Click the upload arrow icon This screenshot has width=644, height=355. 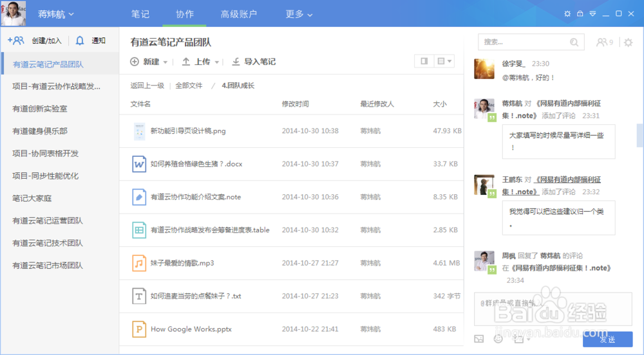(x=186, y=62)
